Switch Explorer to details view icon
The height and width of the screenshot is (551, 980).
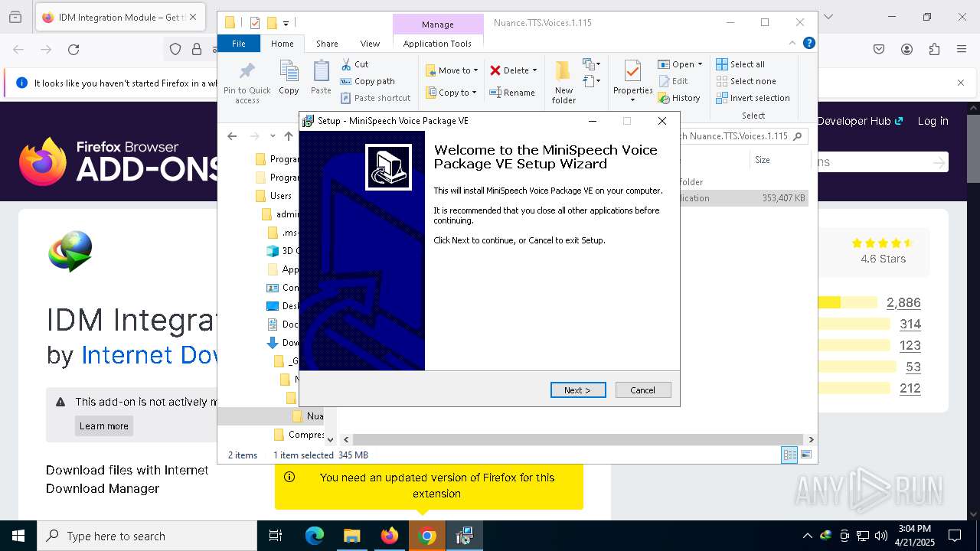[789, 455]
